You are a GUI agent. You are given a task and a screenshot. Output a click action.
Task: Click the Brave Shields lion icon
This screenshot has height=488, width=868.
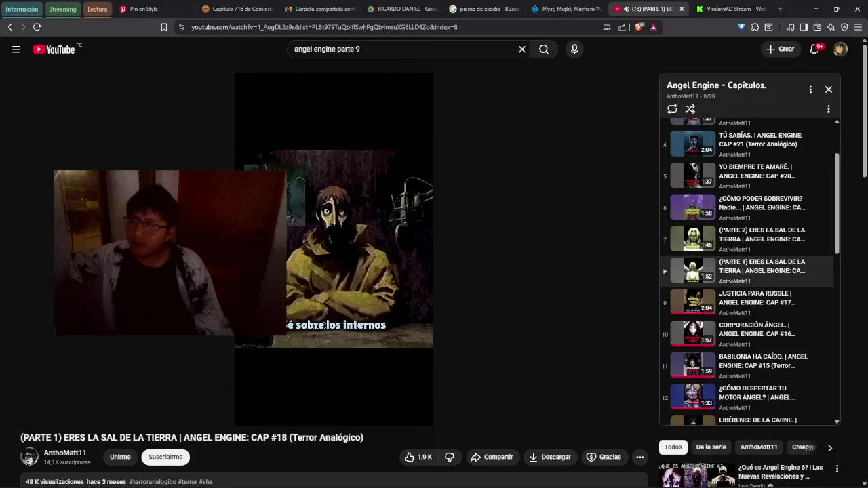pos(639,27)
